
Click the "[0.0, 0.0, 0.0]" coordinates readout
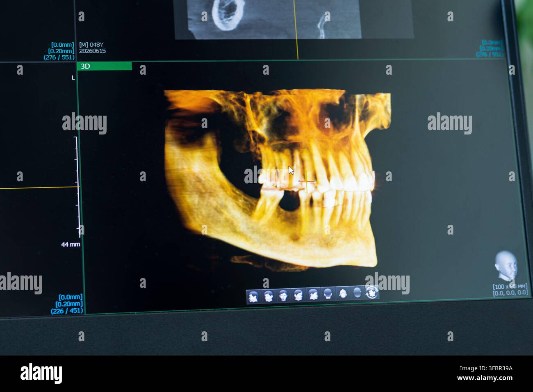point(510,293)
